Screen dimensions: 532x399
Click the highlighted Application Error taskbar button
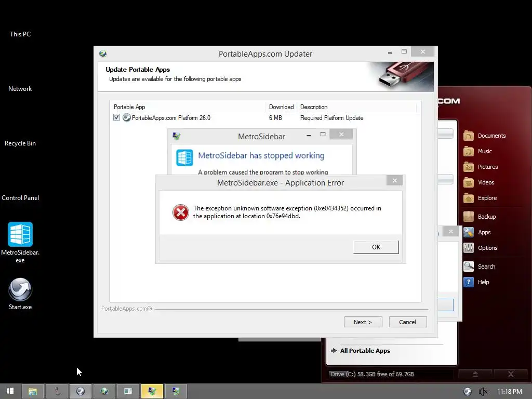152,391
